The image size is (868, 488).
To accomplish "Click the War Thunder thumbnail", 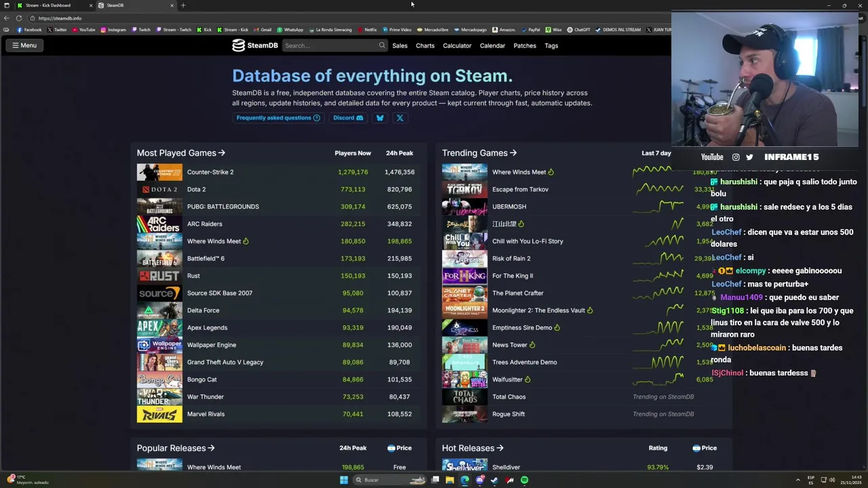I will pos(159,396).
